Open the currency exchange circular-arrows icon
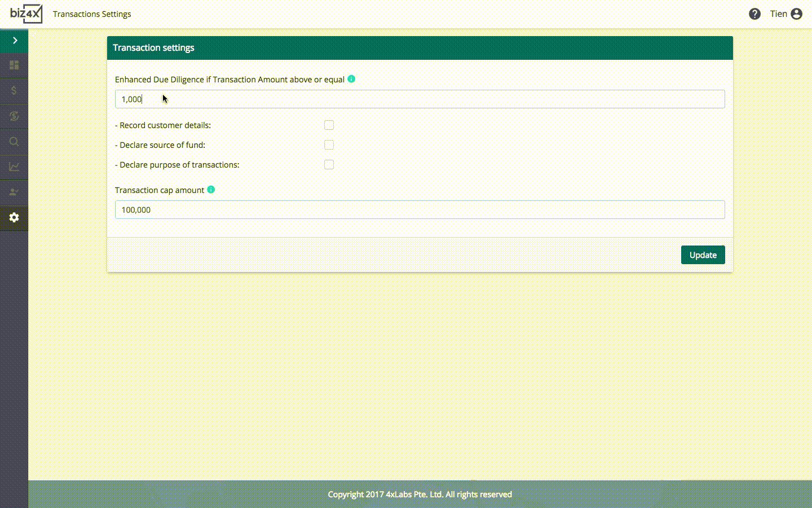The width and height of the screenshot is (812, 508). coord(14,116)
